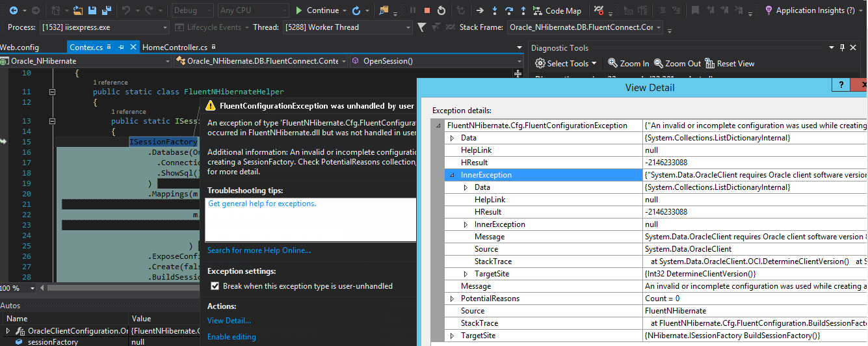Click 'Get general help for exceptions' link

coord(262,204)
